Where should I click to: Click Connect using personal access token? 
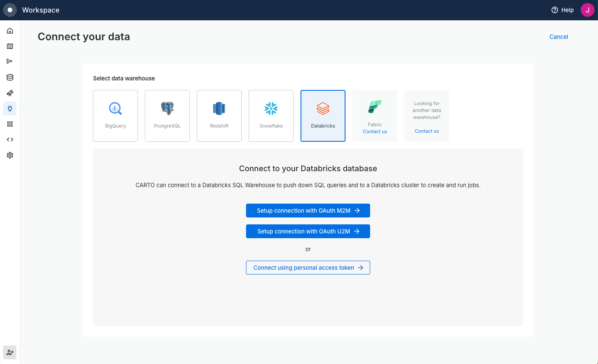tap(308, 268)
